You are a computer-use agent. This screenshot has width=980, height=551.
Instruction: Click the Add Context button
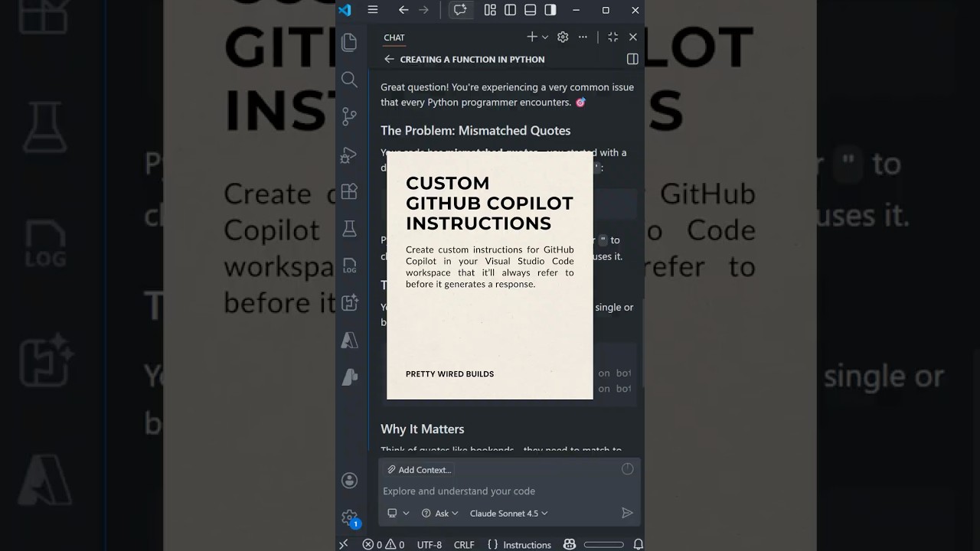419,470
